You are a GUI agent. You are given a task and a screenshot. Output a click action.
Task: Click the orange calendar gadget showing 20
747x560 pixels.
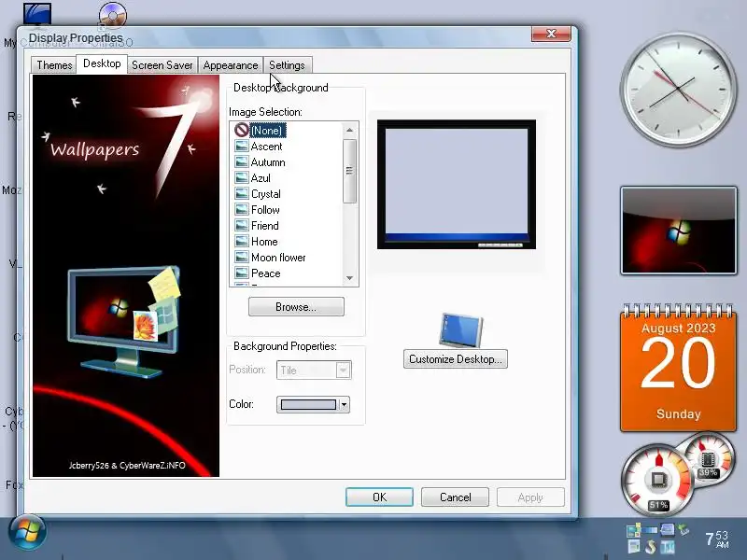pos(679,368)
